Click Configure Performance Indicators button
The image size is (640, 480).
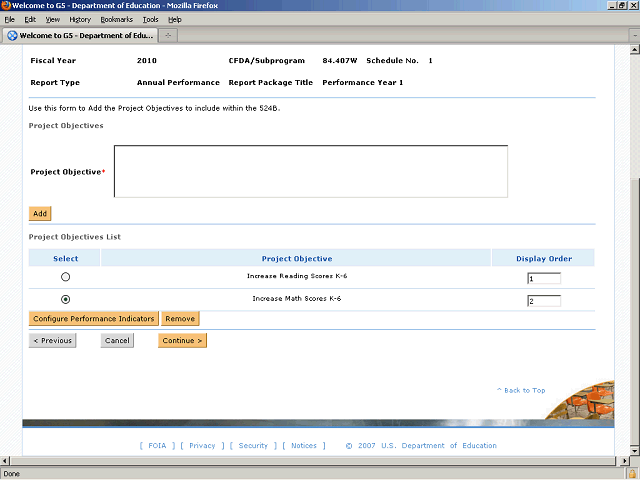coord(94,319)
